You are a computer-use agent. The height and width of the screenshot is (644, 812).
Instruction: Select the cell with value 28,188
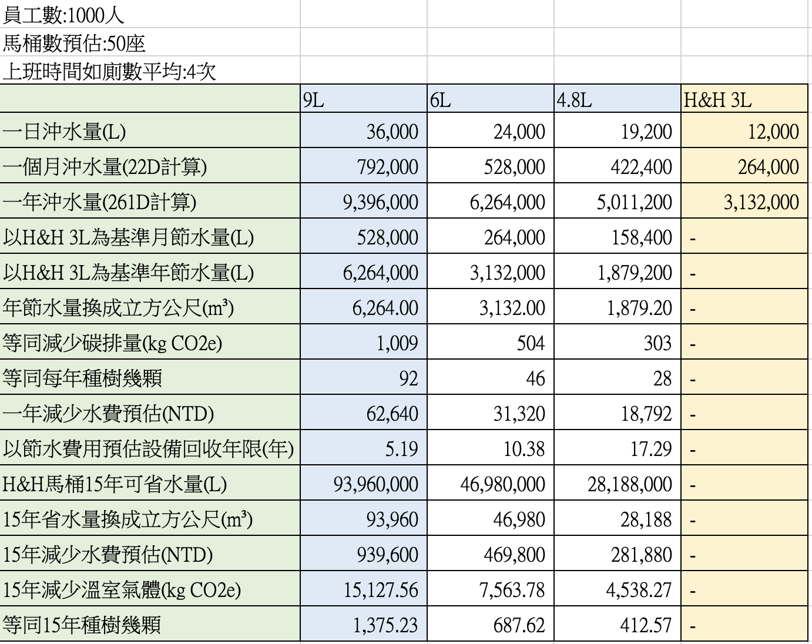pyautogui.click(x=618, y=518)
